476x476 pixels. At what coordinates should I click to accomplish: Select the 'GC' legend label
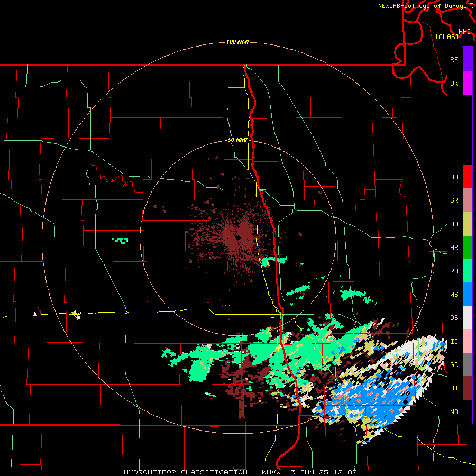click(x=454, y=365)
